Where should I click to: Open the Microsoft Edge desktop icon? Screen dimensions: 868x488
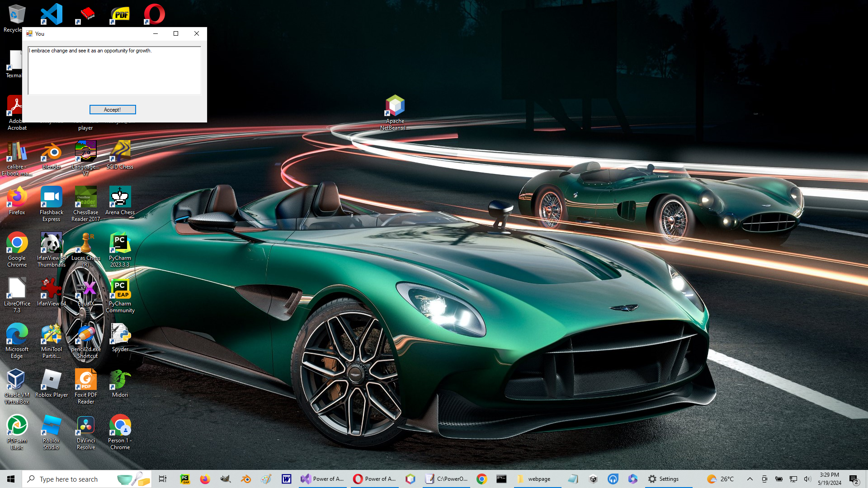pyautogui.click(x=17, y=341)
